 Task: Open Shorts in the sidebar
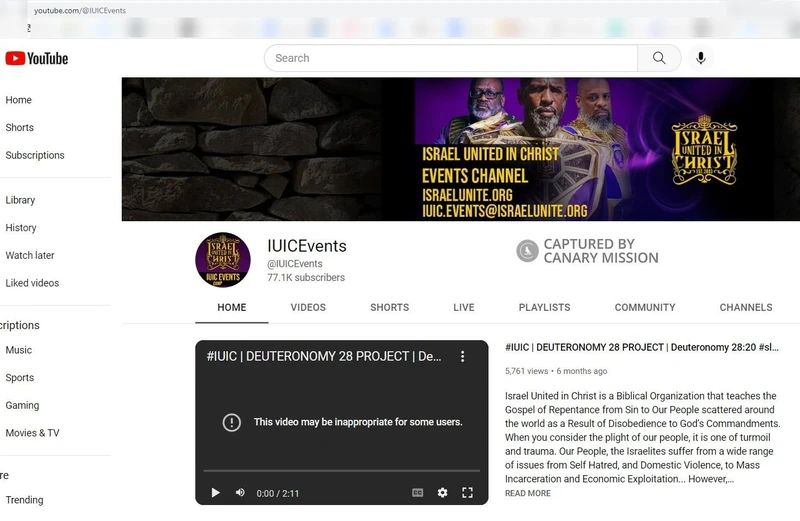pos(19,128)
